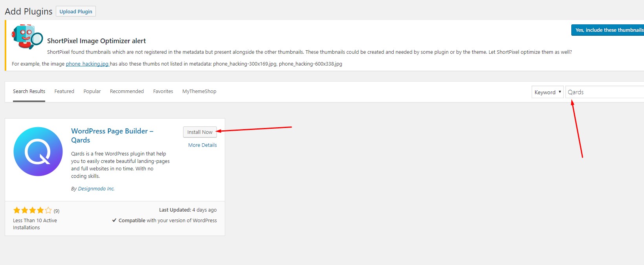
Task: Switch to the Featured tab
Action: point(64,91)
